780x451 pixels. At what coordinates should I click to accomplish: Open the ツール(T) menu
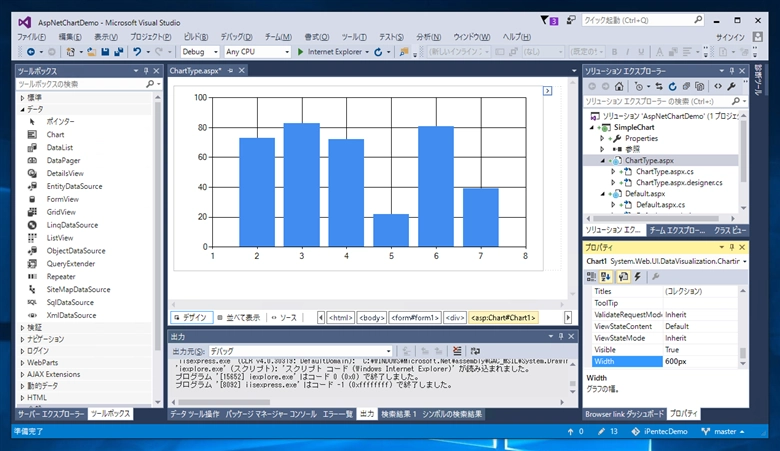pyautogui.click(x=354, y=37)
